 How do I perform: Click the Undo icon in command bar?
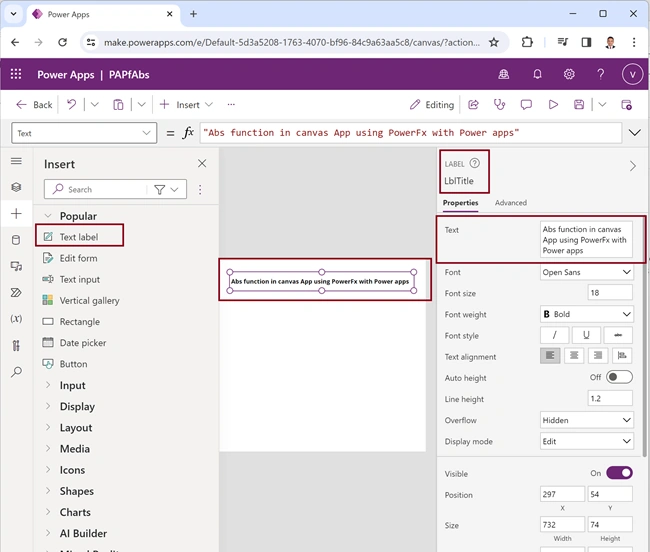(x=71, y=104)
